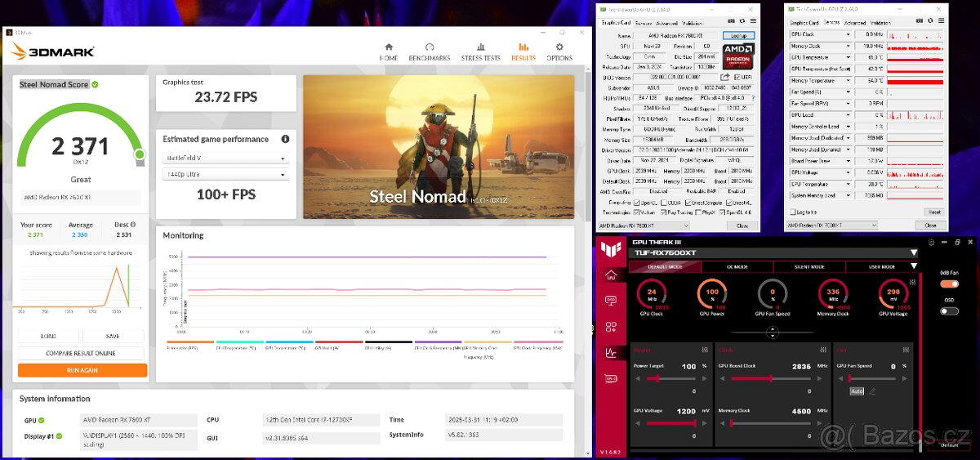Click the Run Again button

tap(82, 370)
